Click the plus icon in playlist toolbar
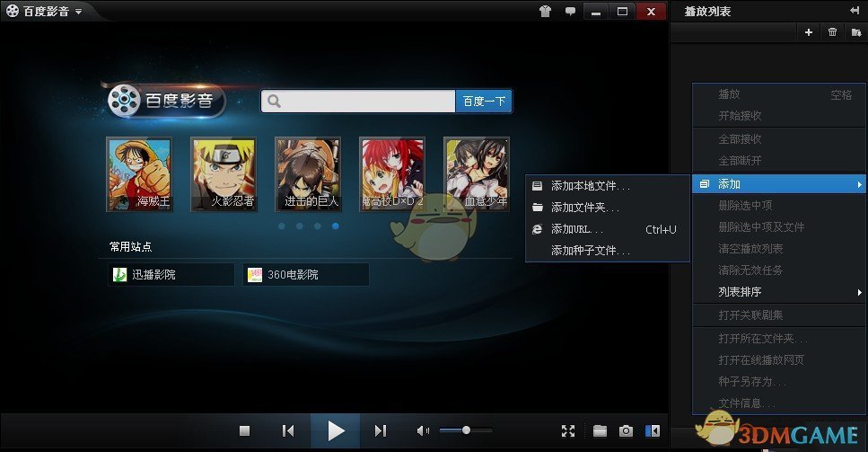Image resolution: width=868 pixels, height=452 pixels. 809,32
